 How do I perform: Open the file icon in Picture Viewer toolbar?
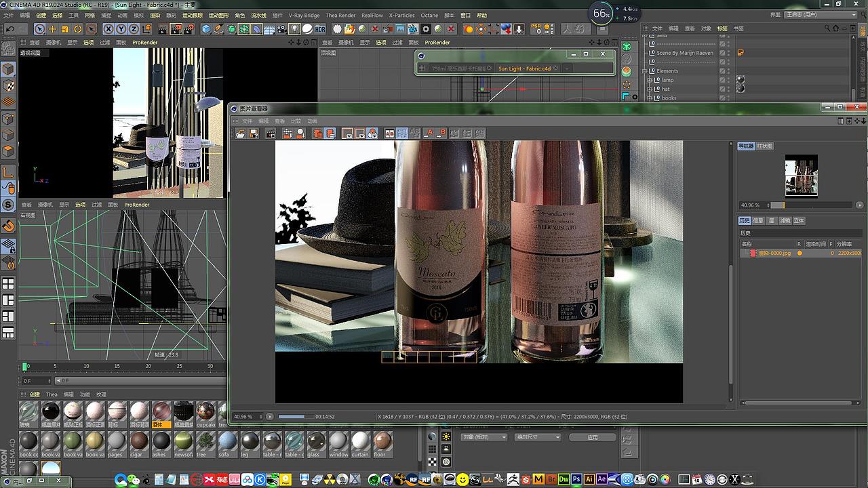point(240,134)
